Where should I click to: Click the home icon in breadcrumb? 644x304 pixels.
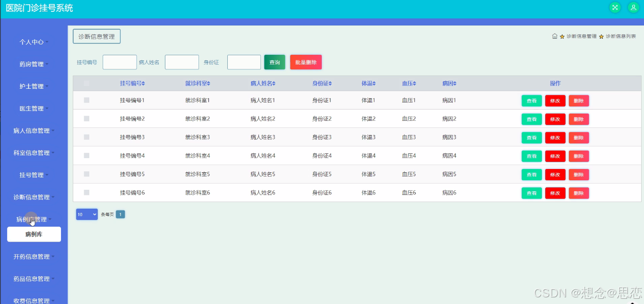pos(555,36)
